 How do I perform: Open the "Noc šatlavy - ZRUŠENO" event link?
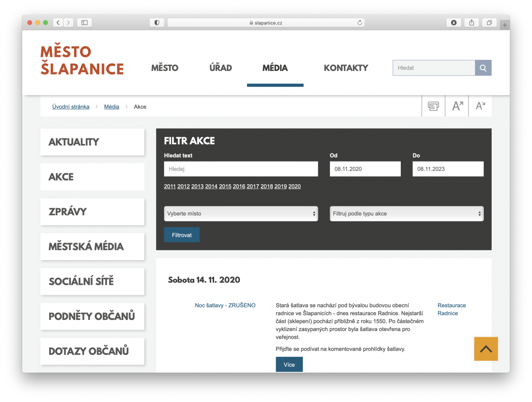tap(225, 305)
